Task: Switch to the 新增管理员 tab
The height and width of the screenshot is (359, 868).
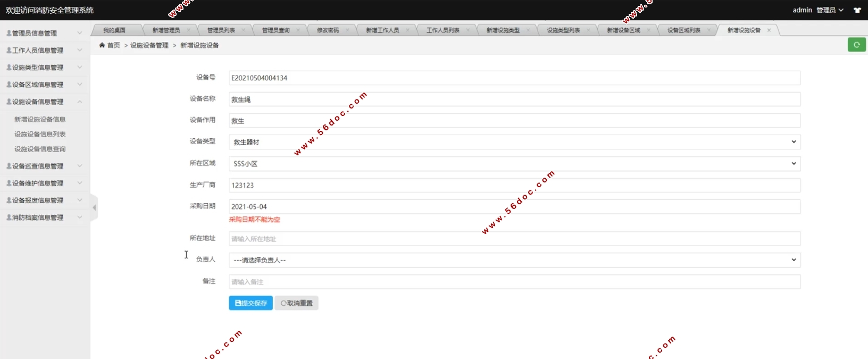Action: coord(166,30)
